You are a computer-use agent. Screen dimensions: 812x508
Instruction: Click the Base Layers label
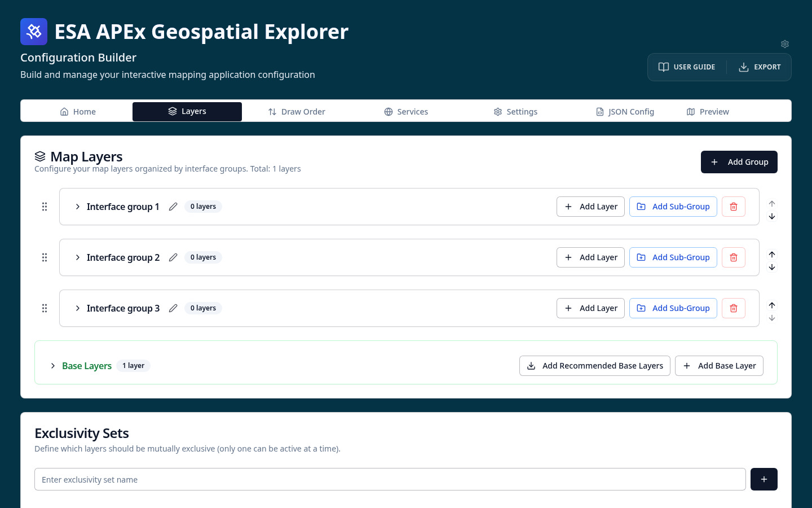click(x=87, y=366)
